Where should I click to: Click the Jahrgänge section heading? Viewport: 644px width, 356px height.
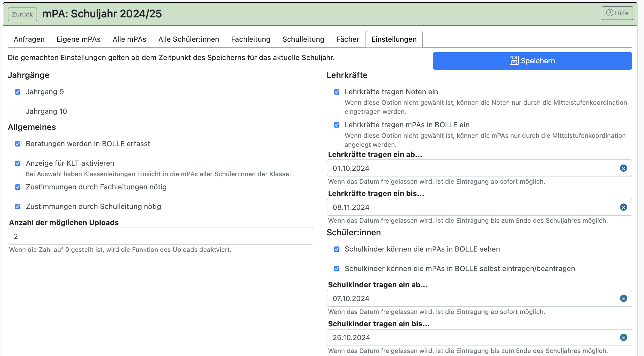[28, 75]
